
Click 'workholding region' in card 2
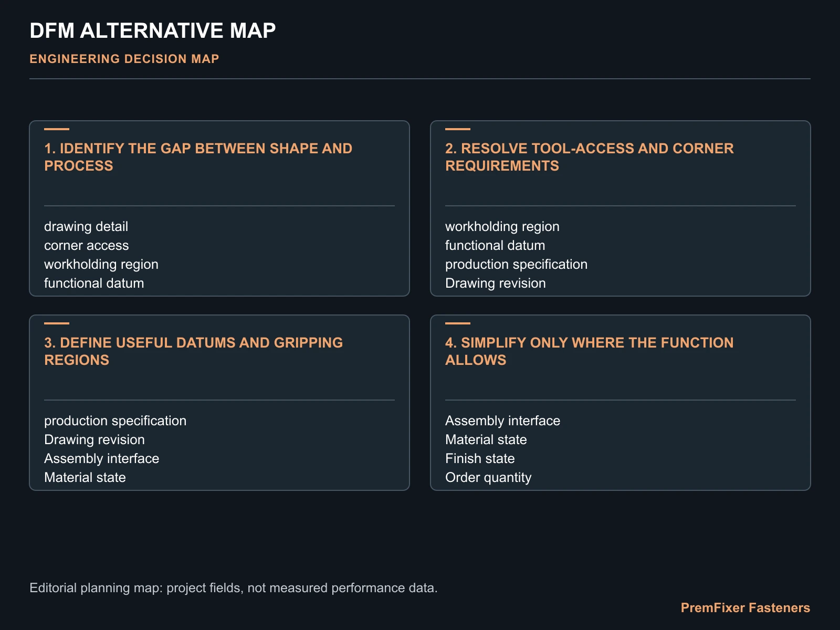click(502, 226)
